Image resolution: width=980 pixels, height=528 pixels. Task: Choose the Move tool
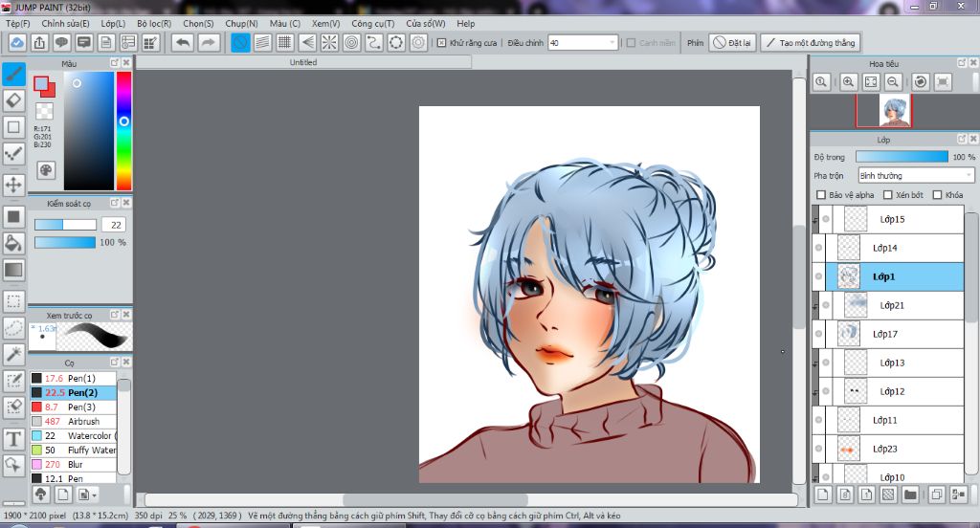(x=13, y=185)
